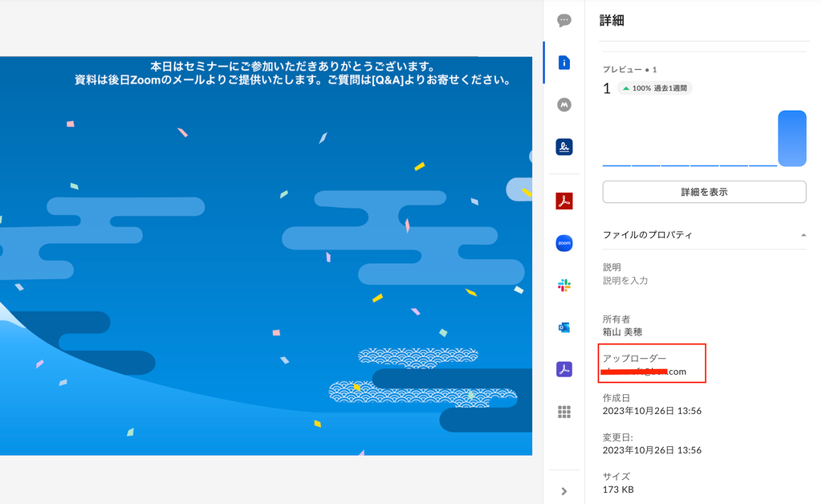Viewport: 822px width, 504px height.
Task: Open the red Adobe Acrobat integration icon
Action: click(564, 201)
